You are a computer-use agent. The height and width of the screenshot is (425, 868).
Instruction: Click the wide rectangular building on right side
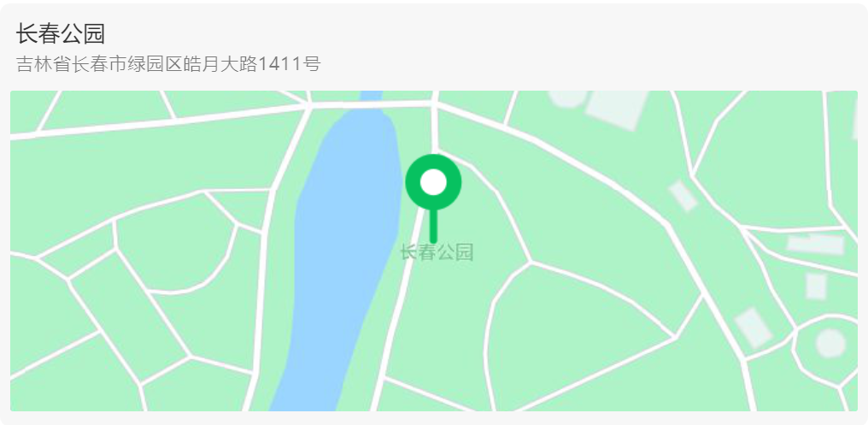click(815, 244)
